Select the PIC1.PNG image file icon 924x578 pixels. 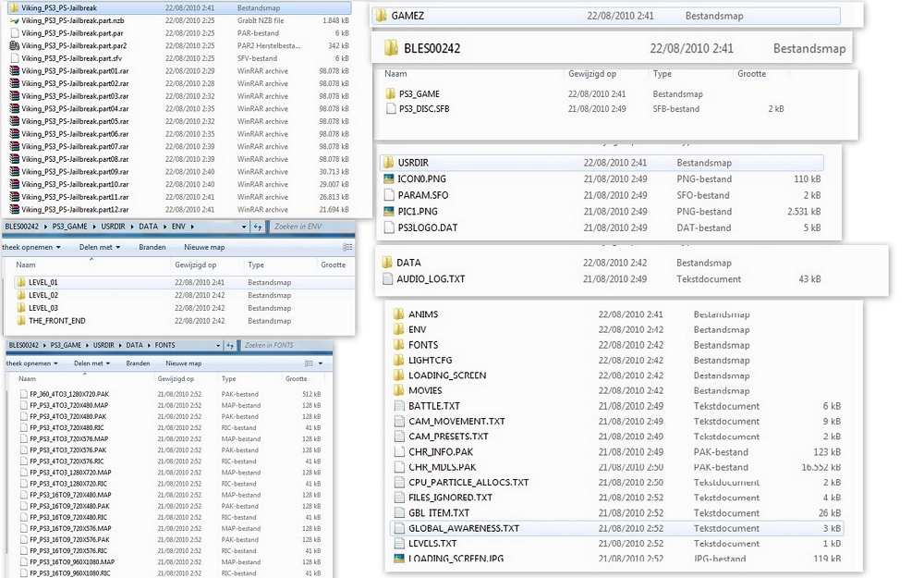[388, 212]
